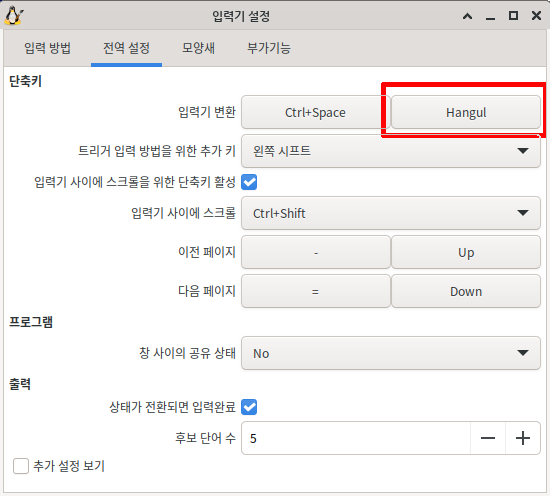Click the 후보 단어 수 number field

pyautogui.click(x=356, y=438)
